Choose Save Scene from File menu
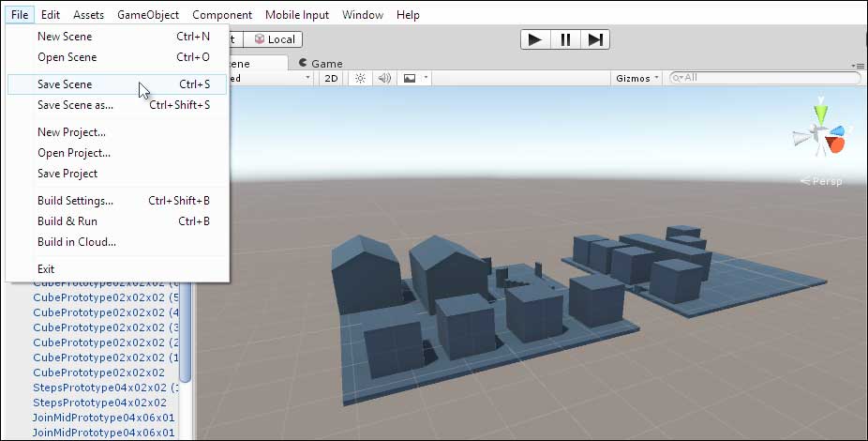Image resolution: width=868 pixels, height=441 pixels. point(65,84)
